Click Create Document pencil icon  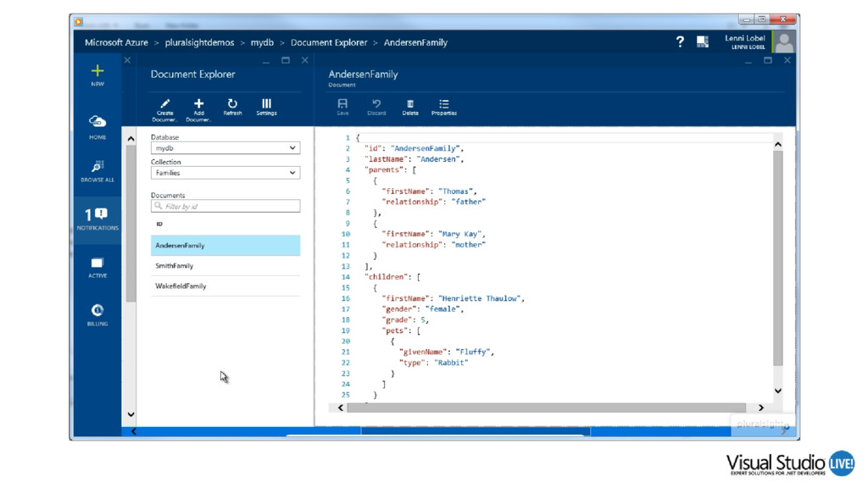coord(164,104)
